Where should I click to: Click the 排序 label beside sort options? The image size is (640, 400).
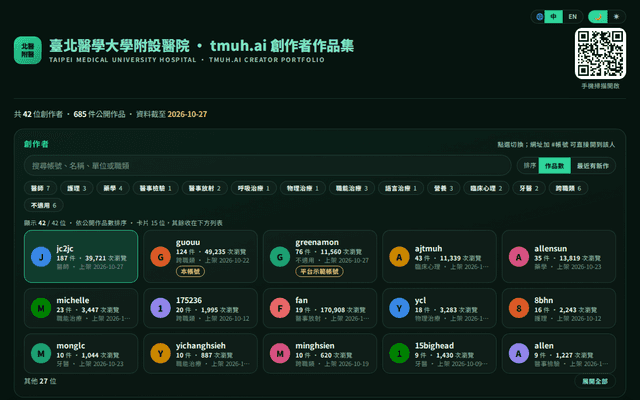tap(530, 166)
